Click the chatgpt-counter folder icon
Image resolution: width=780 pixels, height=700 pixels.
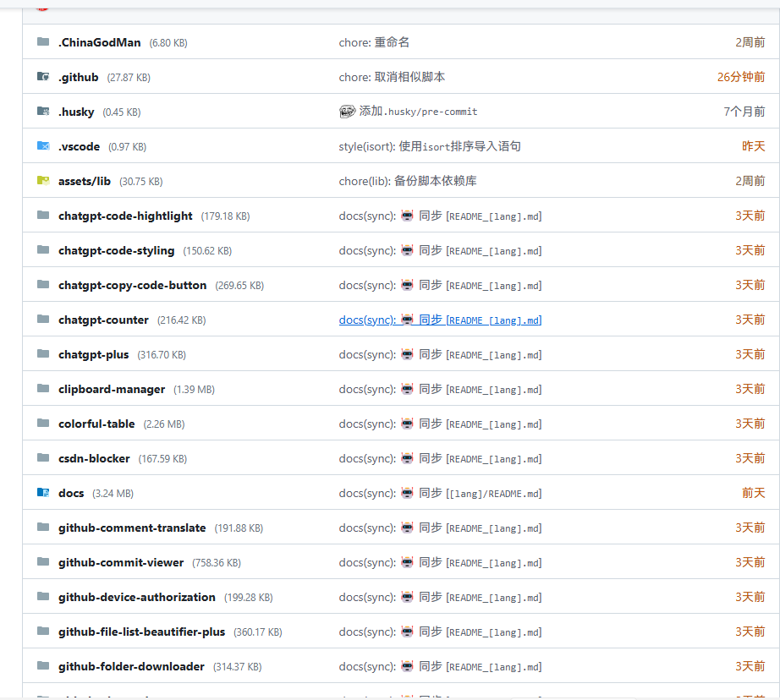[x=43, y=320]
